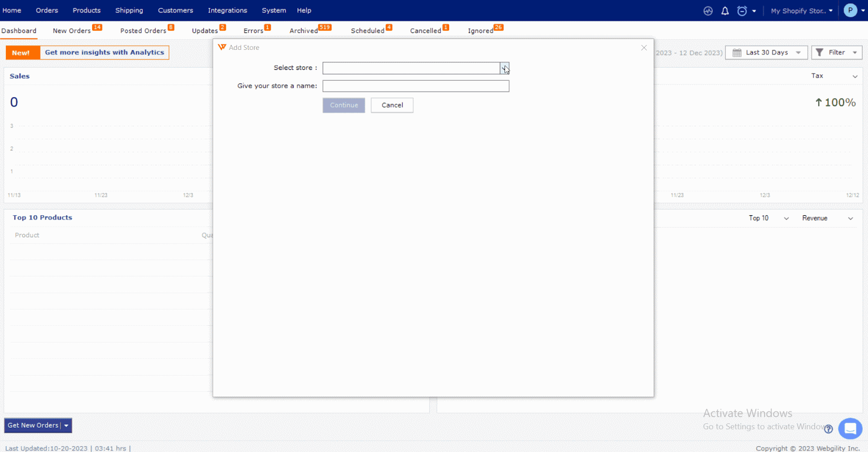Click the Last Updated status text
This screenshot has width=868, height=452.
pos(68,448)
